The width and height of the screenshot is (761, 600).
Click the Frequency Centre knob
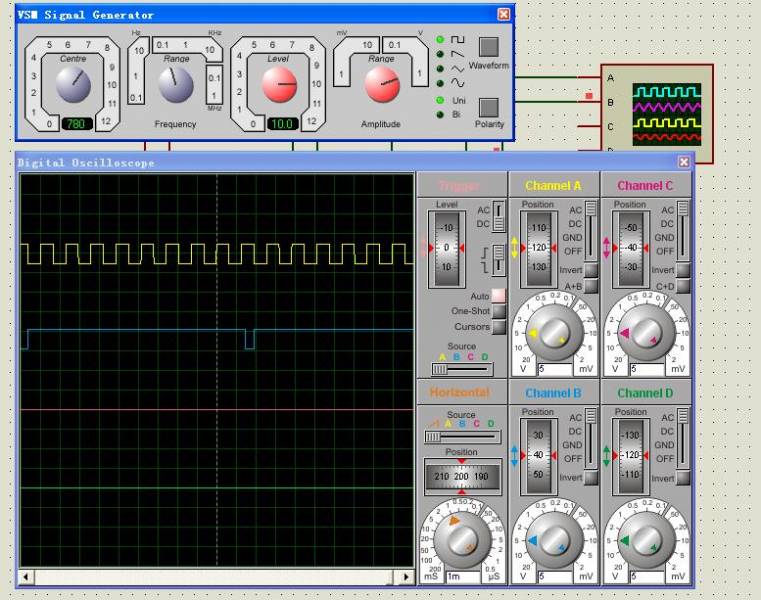[x=73, y=86]
